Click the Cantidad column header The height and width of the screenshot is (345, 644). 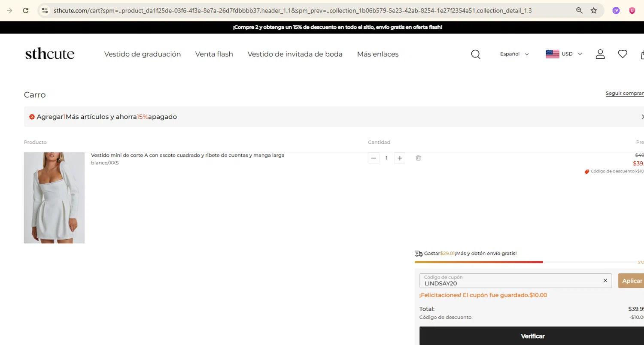point(379,142)
